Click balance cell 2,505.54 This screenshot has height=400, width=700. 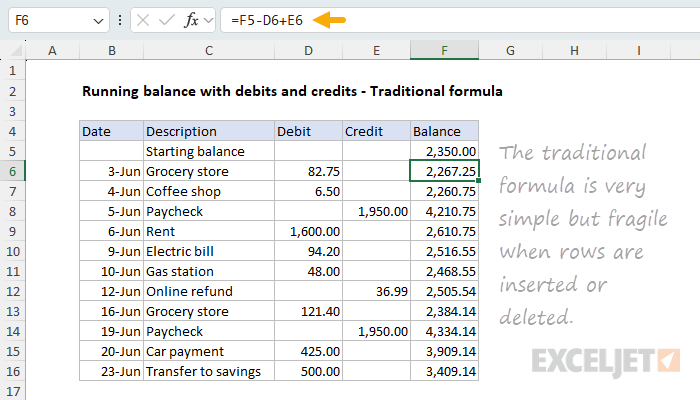(445, 291)
